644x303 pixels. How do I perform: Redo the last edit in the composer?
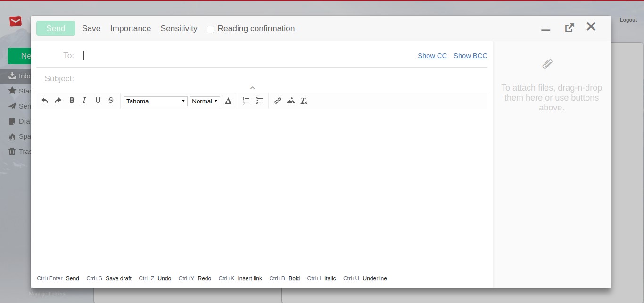pos(58,101)
